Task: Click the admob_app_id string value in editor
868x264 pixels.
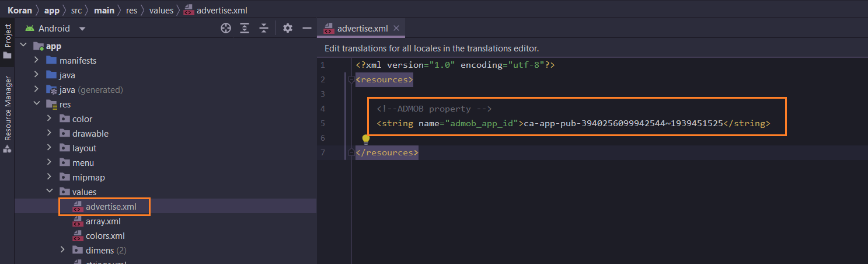Action: (x=623, y=123)
